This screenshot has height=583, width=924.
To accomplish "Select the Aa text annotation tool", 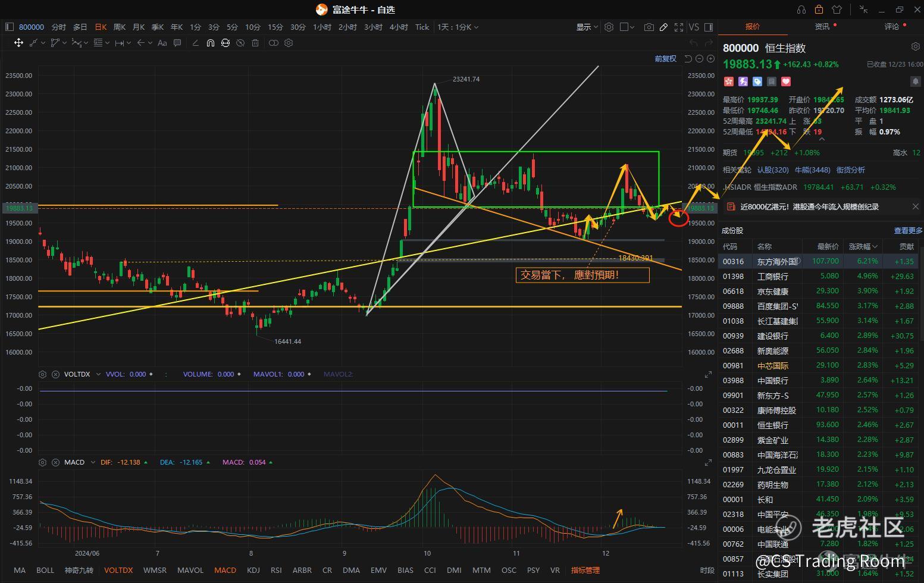I will pyautogui.click(x=162, y=43).
